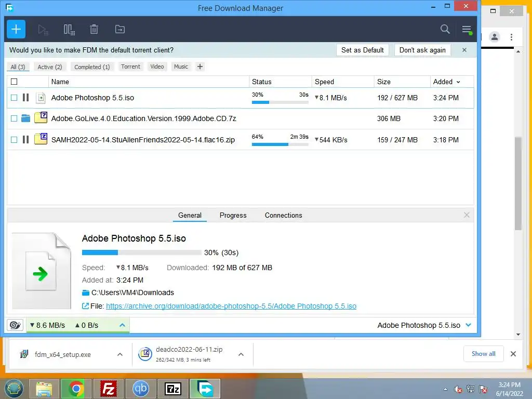Click the muted volume tray icon
532x399 pixels.
458,389
